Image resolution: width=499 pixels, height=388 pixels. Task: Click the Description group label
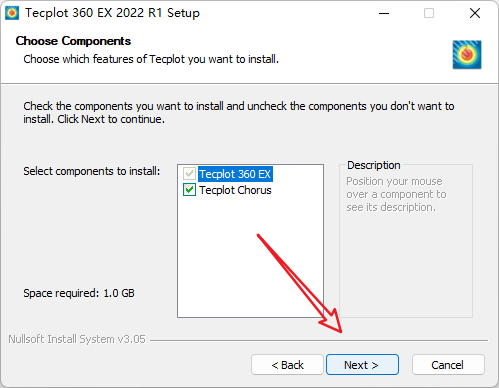[x=374, y=165]
